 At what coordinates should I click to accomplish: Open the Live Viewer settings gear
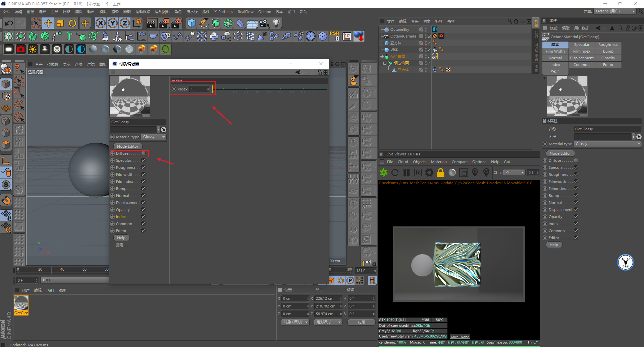(429, 172)
